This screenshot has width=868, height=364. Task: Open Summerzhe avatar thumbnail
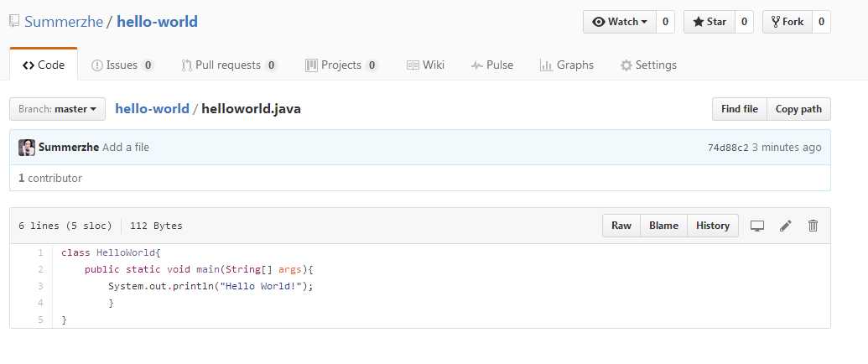(x=27, y=148)
